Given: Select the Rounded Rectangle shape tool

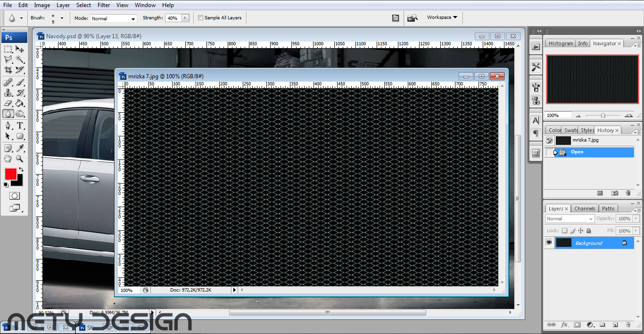Looking at the screenshot, I should point(20,136).
